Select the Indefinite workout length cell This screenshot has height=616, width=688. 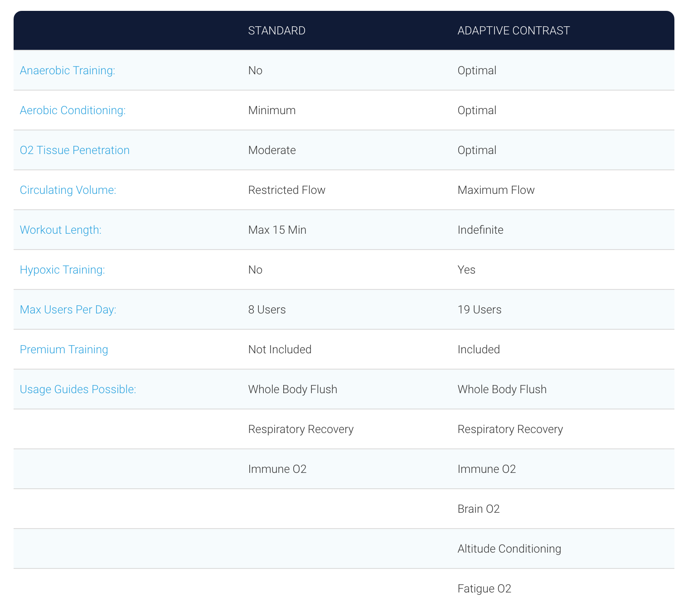point(480,230)
